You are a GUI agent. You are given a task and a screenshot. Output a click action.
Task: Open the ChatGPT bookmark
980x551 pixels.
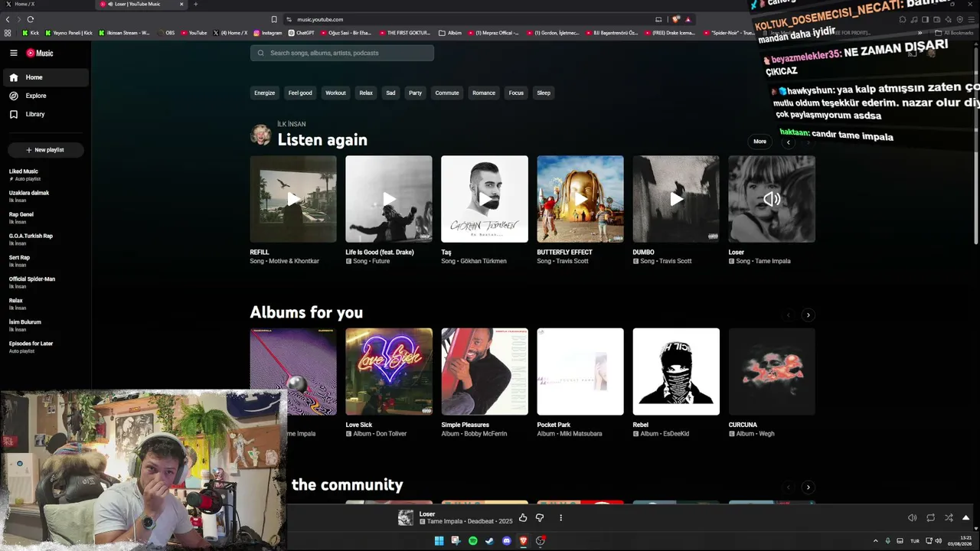(x=301, y=33)
